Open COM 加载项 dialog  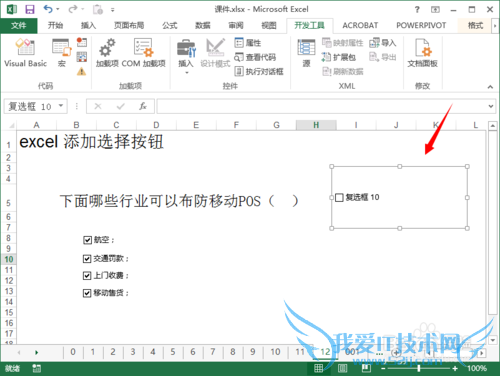[x=144, y=53]
